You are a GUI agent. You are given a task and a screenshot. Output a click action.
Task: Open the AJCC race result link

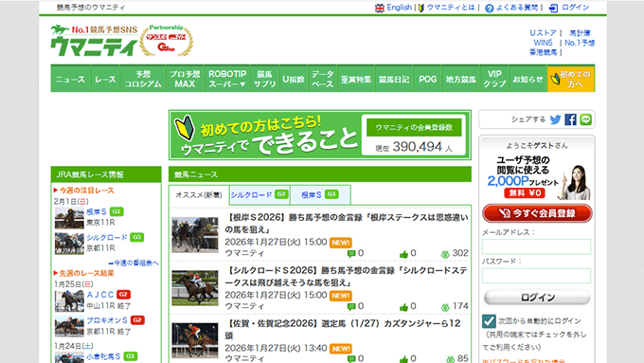click(x=99, y=295)
